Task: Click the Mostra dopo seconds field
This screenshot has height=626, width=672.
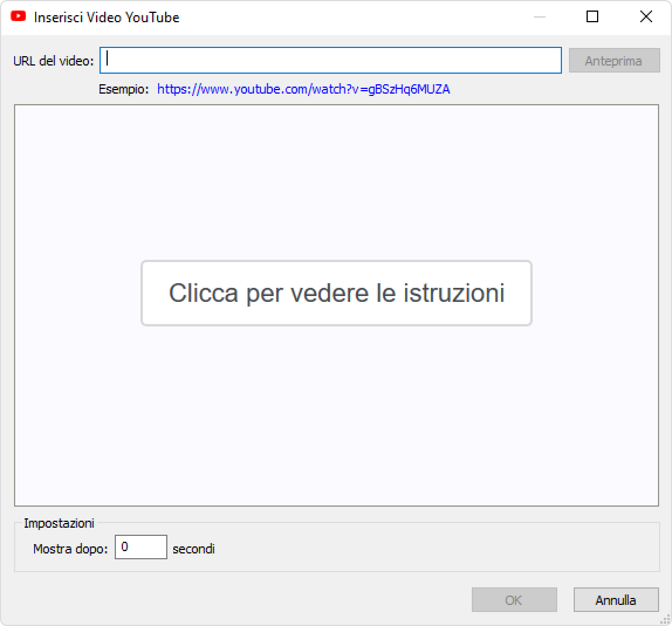Action: (x=141, y=547)
